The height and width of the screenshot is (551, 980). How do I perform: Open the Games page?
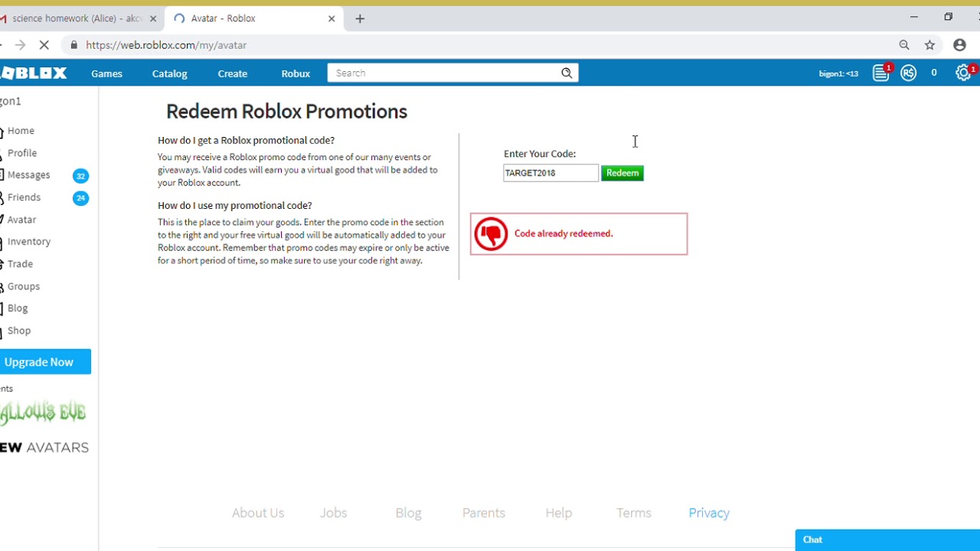point(106,73)
